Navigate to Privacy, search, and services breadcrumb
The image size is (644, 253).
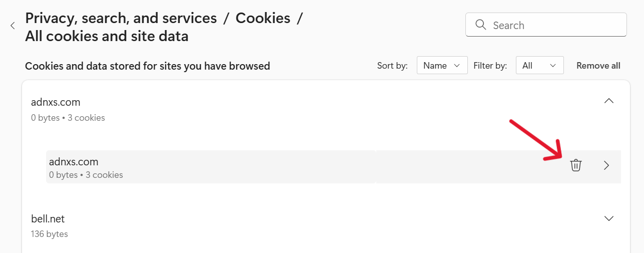point(121,19)
